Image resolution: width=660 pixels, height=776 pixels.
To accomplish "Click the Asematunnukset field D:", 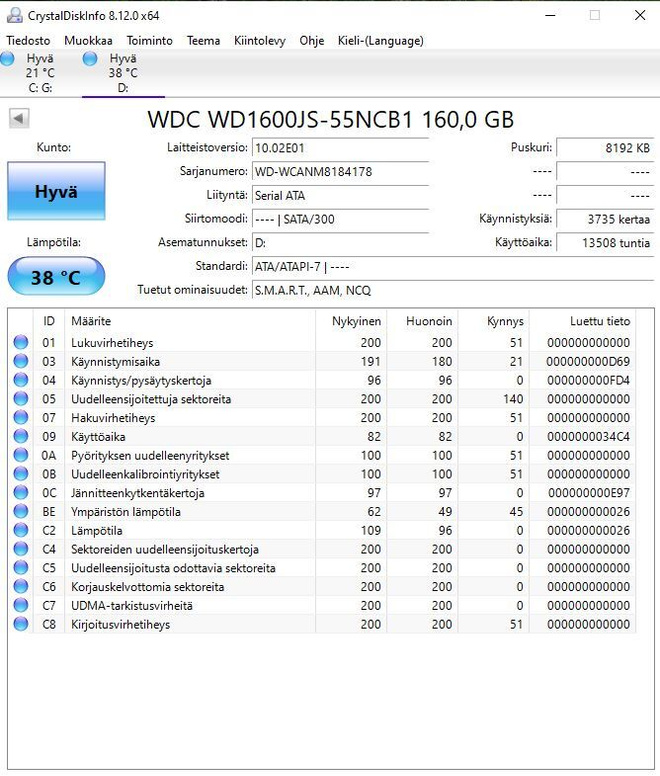I will coord(340,243).
